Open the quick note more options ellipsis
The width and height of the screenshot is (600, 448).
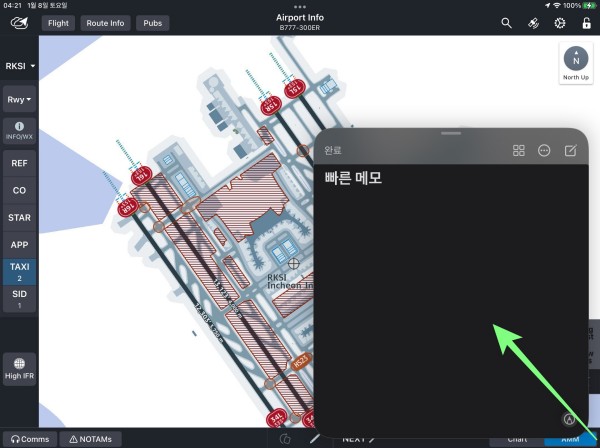pyautogui.click(x=544, y=150)
